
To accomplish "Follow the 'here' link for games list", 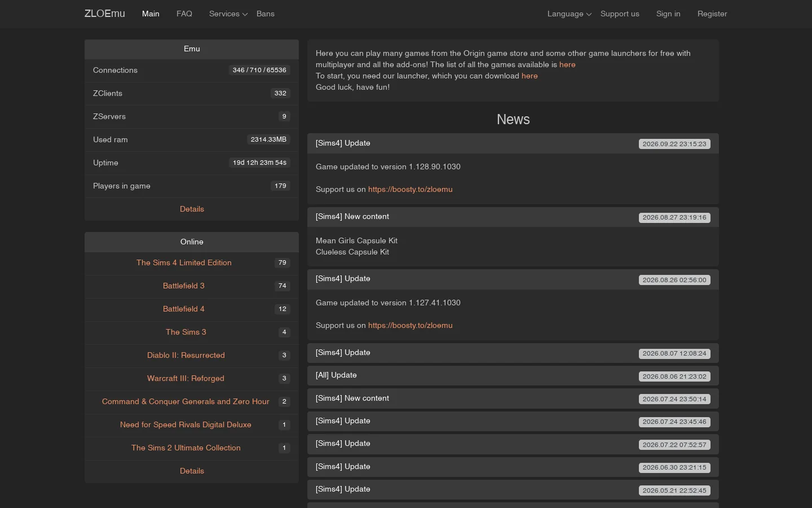I will 567,64.
